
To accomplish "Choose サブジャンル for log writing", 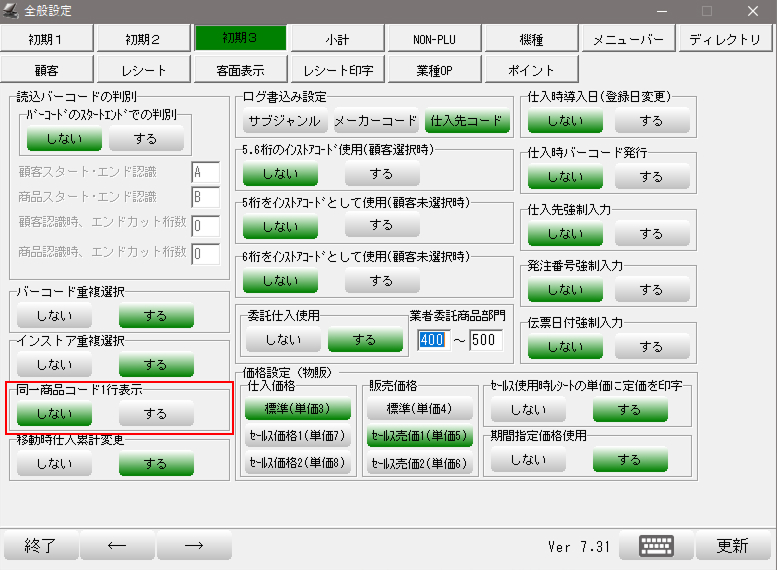I will pyautogui.click(x=285, y=121).
